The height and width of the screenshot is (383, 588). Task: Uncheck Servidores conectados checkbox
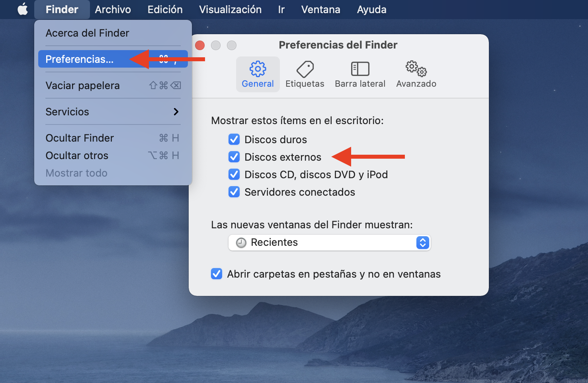(234, 192)
